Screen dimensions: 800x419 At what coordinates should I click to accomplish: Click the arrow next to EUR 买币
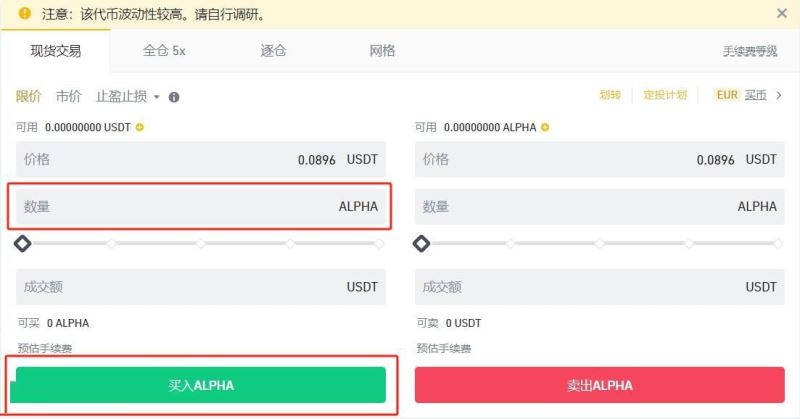coord(779,95)
